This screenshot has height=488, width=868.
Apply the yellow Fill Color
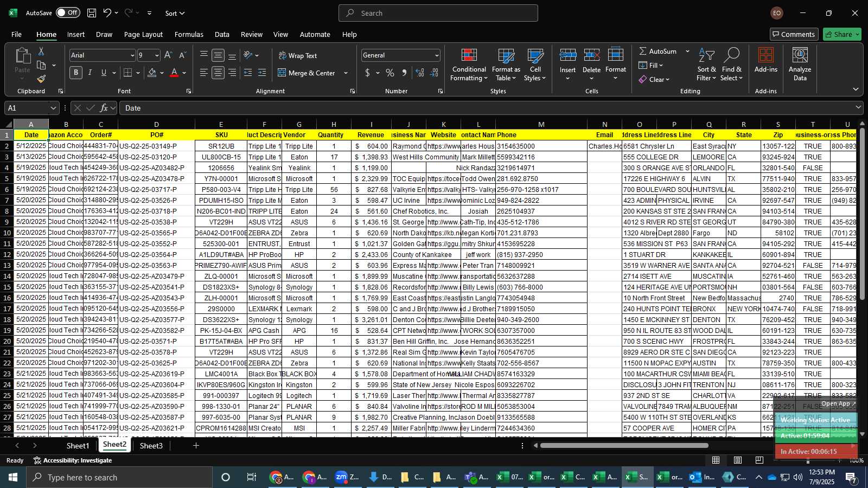(x=152, y=73)
